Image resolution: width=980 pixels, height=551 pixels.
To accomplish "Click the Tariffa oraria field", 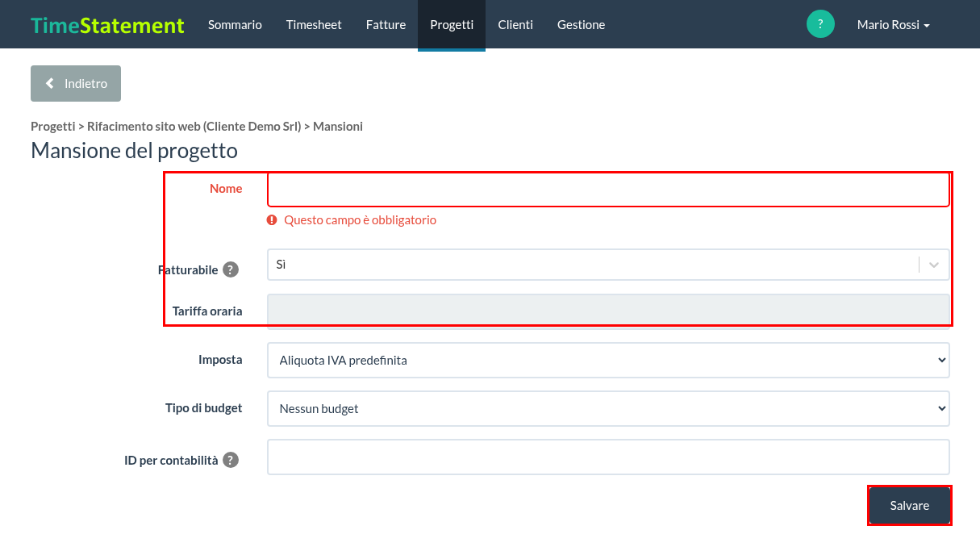I will point(608,311).
